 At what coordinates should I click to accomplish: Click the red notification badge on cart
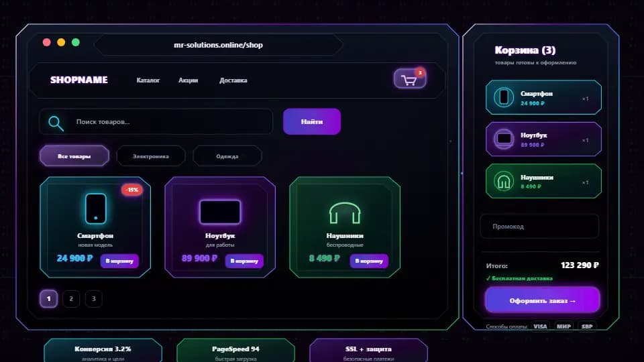point(420,72)
